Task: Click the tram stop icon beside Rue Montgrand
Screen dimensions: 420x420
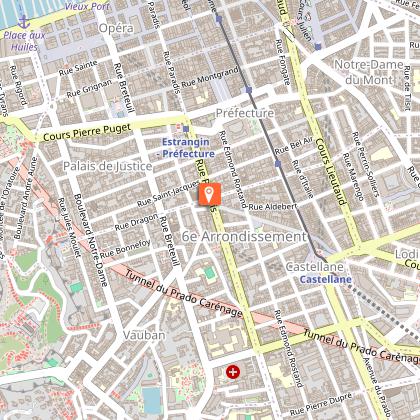Action: click(x=249, y=90)
